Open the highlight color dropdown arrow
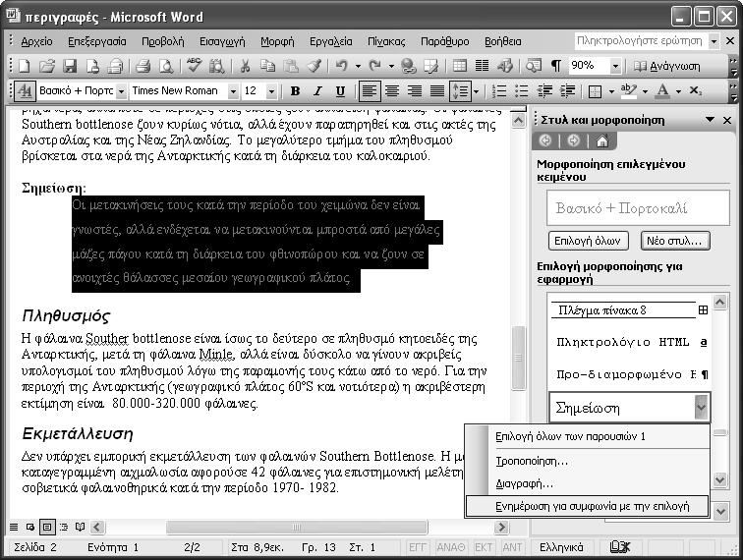 tap(645, 91)
